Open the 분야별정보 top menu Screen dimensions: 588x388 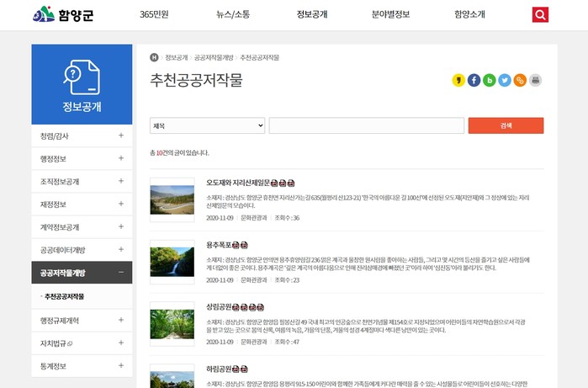click(389, 14)
